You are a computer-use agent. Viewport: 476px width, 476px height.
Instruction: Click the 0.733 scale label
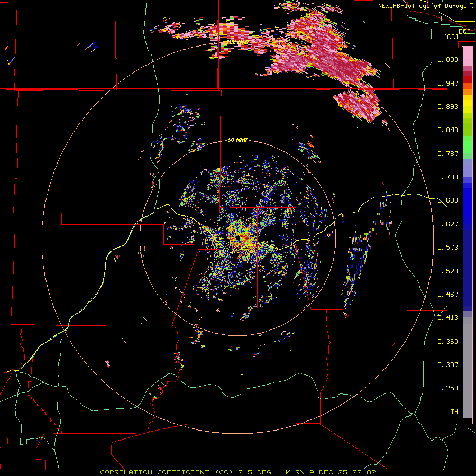click(x=448, y=177)
